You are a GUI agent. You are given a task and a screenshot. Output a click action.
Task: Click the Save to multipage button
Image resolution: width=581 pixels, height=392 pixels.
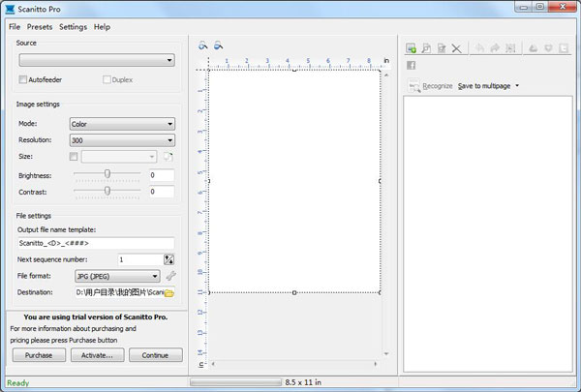click(484, 86)
